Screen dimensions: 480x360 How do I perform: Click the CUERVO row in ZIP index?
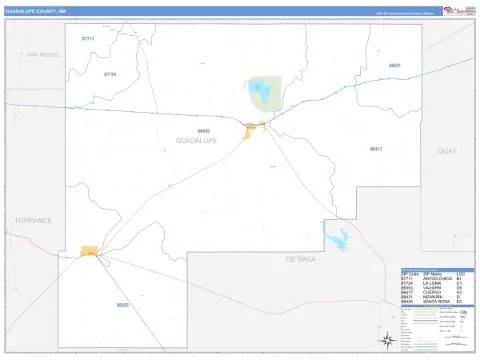[431, 292]
